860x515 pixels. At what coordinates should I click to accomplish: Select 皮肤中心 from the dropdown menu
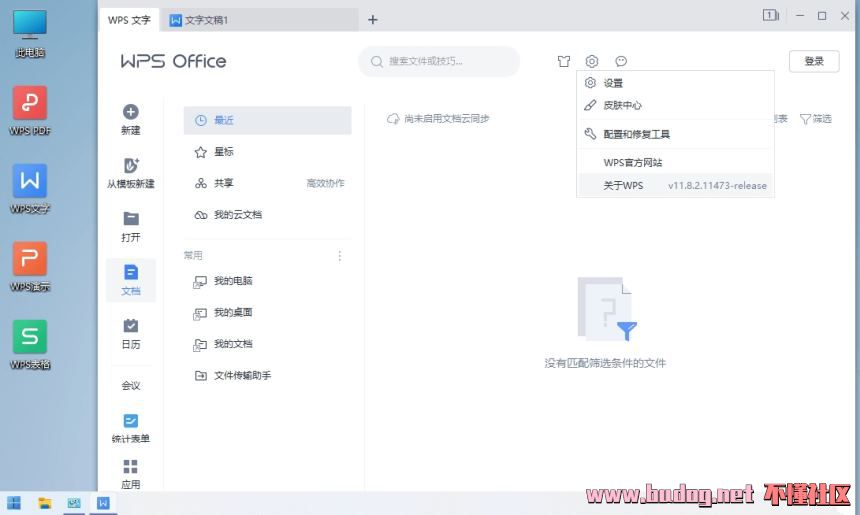(x=675, y=105)
